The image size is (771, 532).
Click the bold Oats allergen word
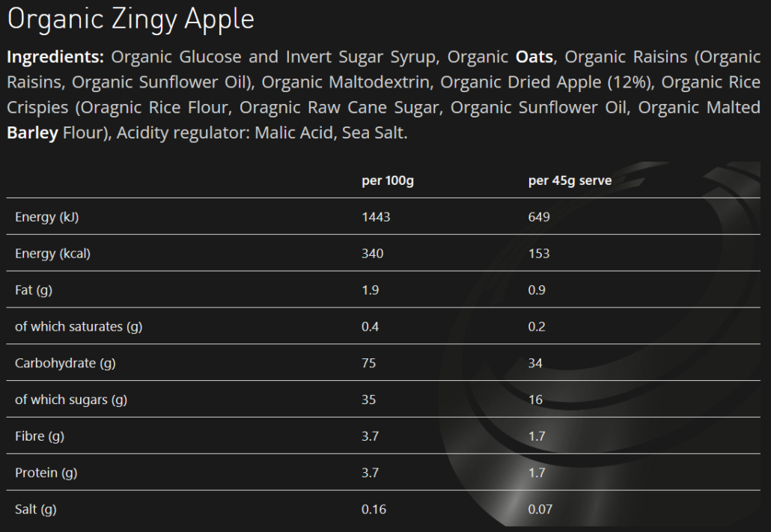[536, 58]
